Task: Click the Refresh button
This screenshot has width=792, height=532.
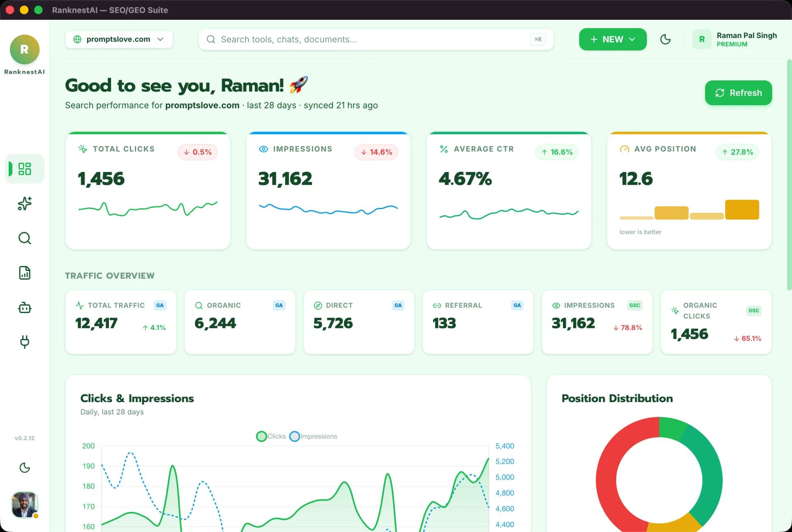Action: tap(738, 93)
